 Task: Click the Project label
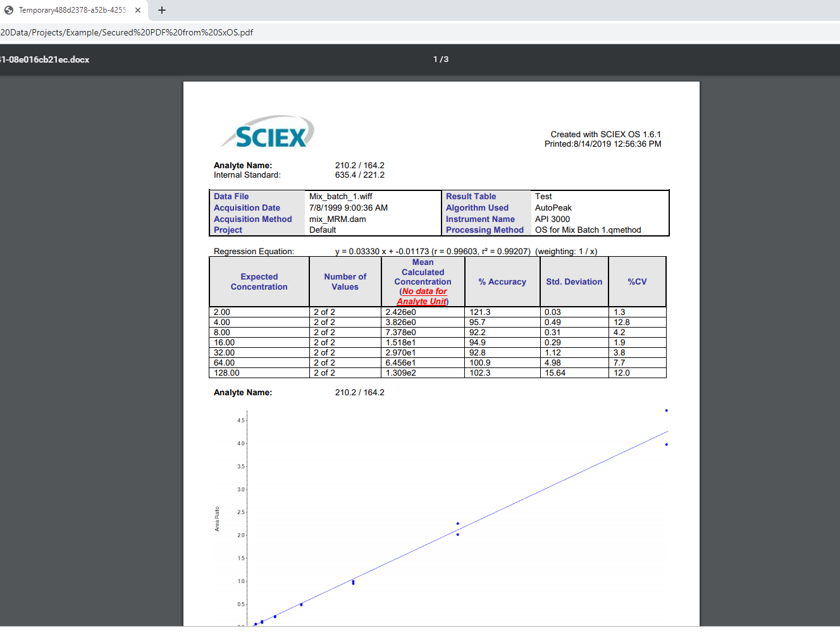click(228, 230)
